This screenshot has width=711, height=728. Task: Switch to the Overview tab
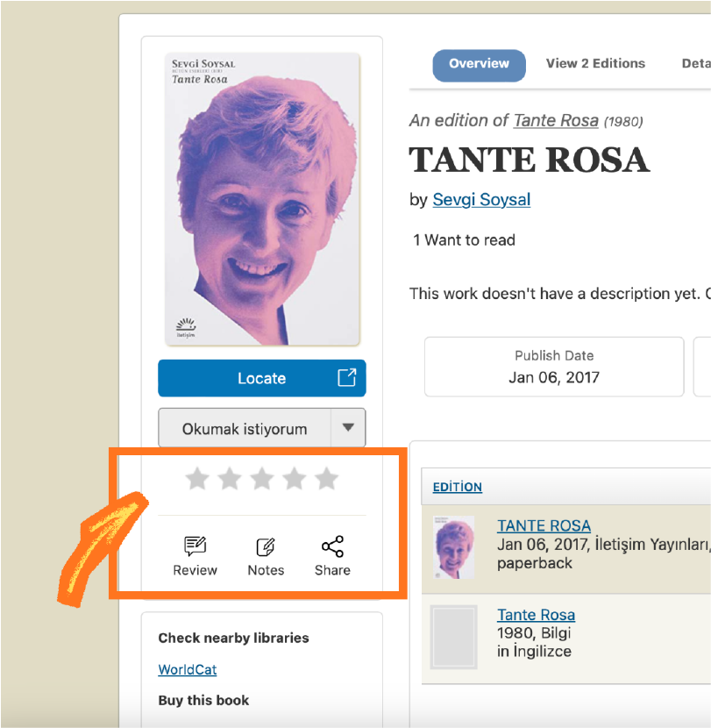(x=479, y=64)
